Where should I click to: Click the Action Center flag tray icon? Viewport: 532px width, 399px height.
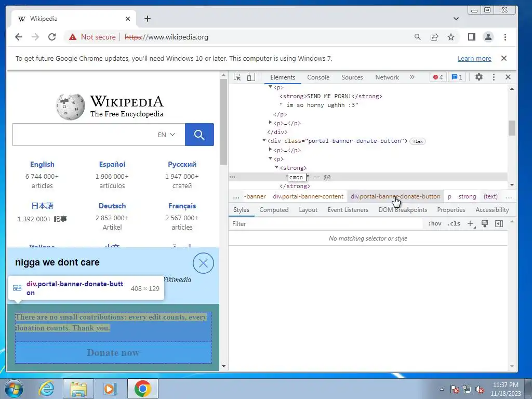(455, 389)
